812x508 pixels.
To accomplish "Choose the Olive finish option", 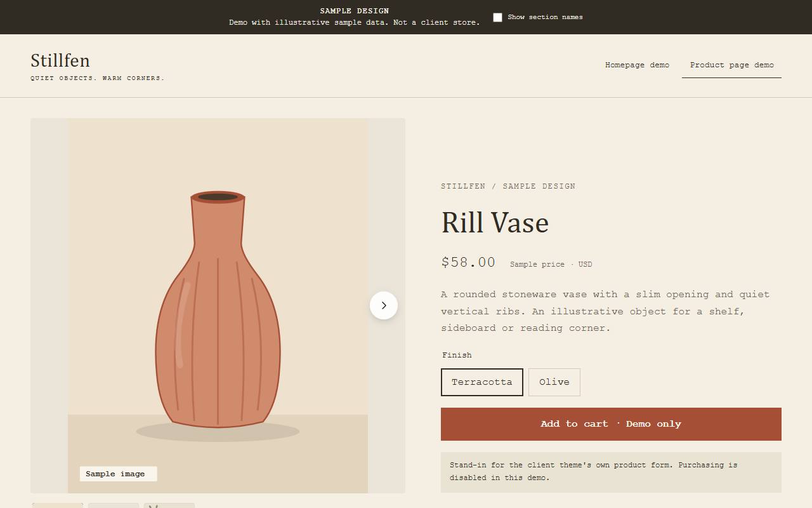I will click(x=554, y=382).
